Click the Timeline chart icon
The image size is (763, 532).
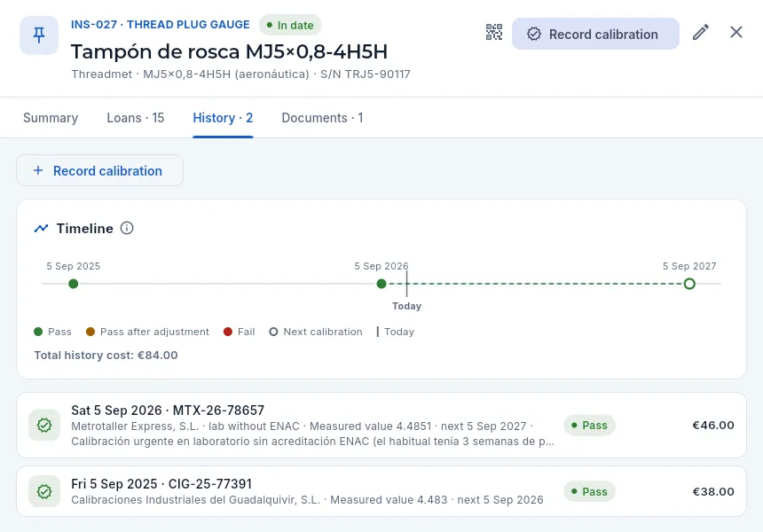[42, 228]
